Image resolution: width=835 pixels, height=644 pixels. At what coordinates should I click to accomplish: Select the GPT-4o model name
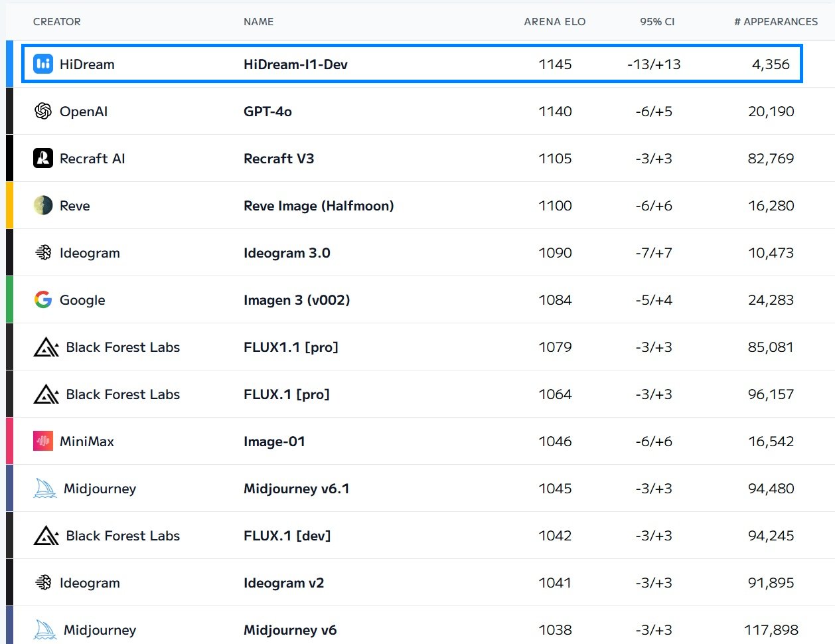click(267, 112)
